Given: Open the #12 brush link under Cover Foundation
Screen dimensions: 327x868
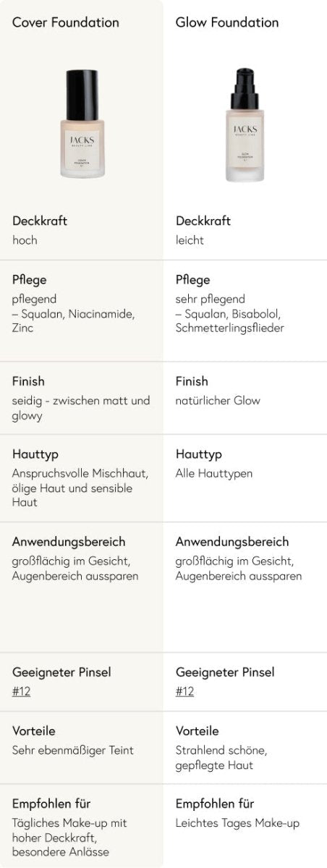Looking at the screenshot, I should 22,692.
